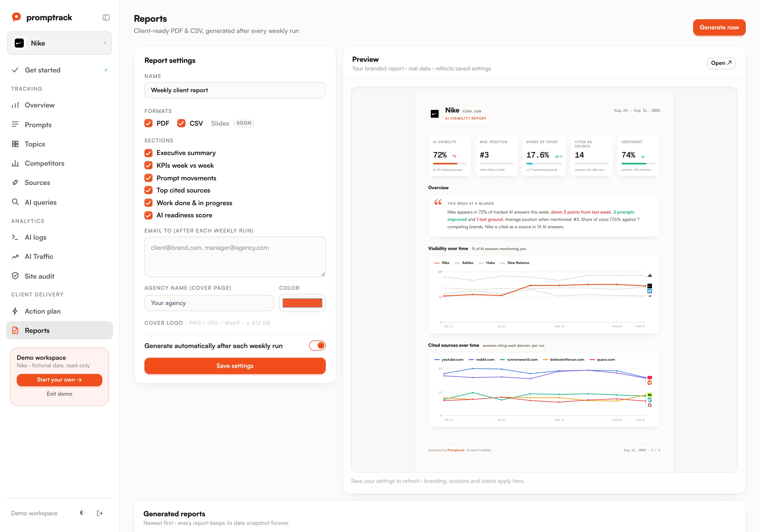Click the Nike logo in report preview
Viewport: 760px width, 532px height.
[x=435, y=114]
